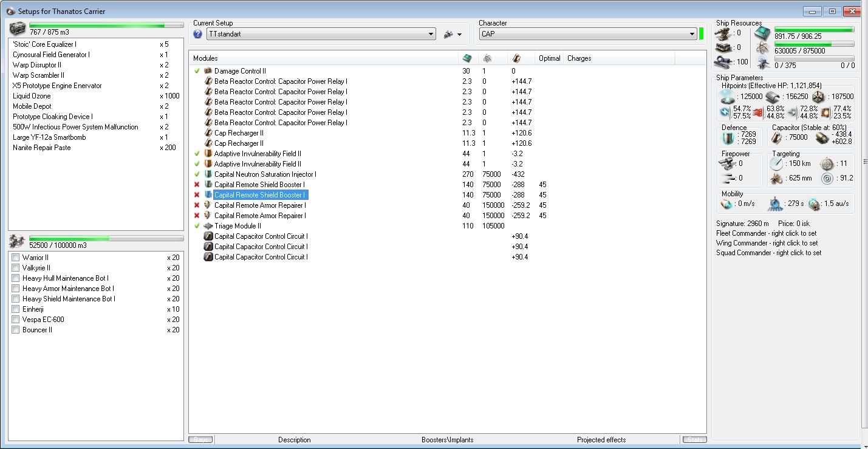The height and width of the screenshot is (449, 868).
Task: Select the Liquid Ozone cargo row
Action: point(96,96)
